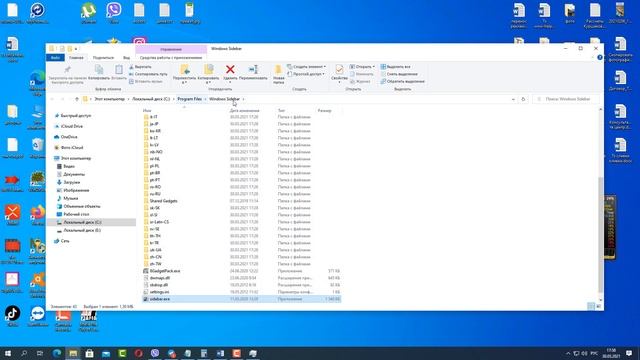Viewport: 640px width, 360px height.
Task: Open the notification center icon in taskbar
Action: [629, 353]
